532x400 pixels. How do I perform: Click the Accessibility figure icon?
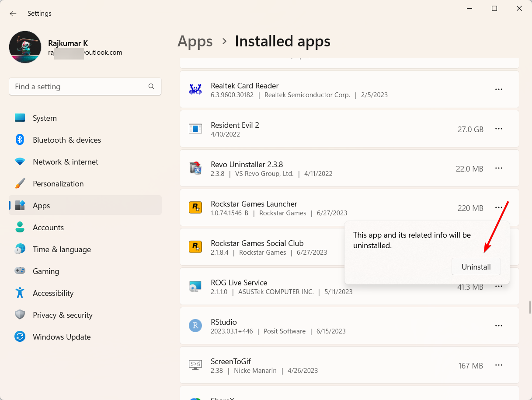point(20,293)
